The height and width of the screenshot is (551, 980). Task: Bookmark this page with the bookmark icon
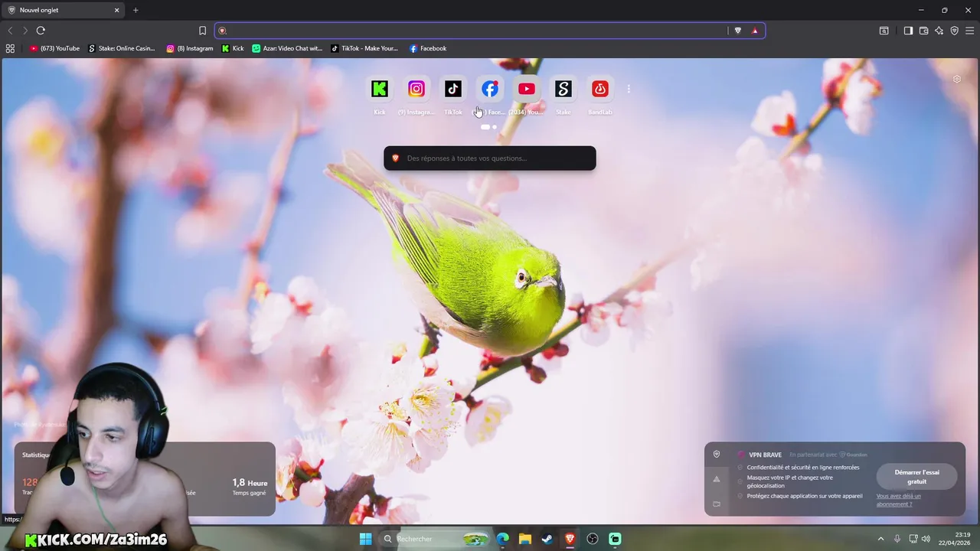click(x=202, y=31)
